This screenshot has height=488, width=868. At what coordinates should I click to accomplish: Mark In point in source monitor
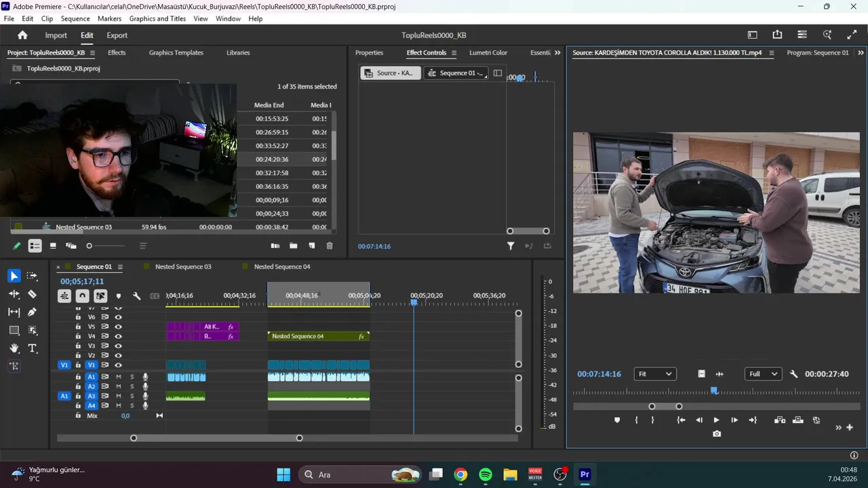coord(636,420)
